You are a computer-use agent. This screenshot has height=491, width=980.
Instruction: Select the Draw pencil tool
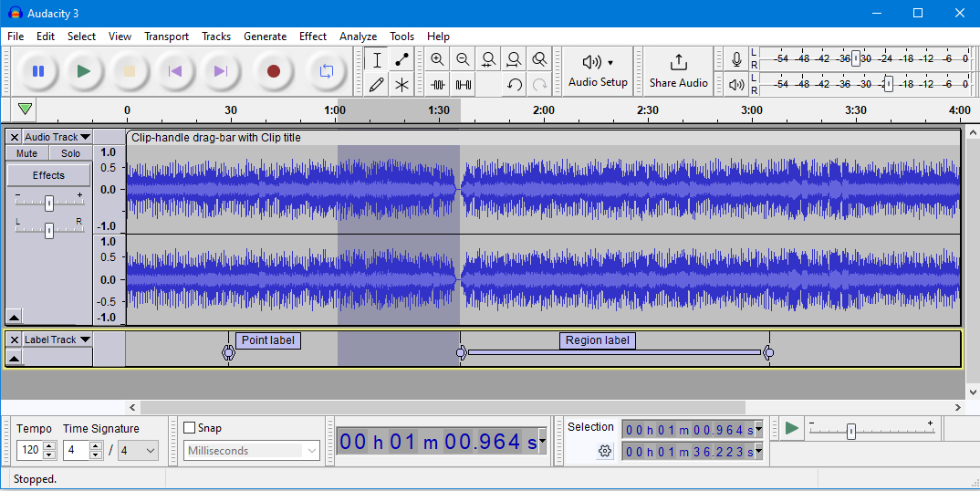point(377,85)
